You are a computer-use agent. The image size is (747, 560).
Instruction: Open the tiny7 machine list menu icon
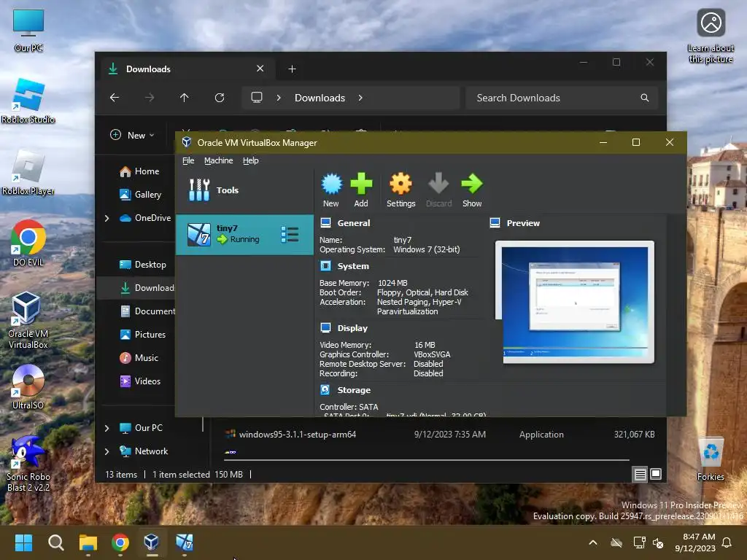tap(290, 234)
